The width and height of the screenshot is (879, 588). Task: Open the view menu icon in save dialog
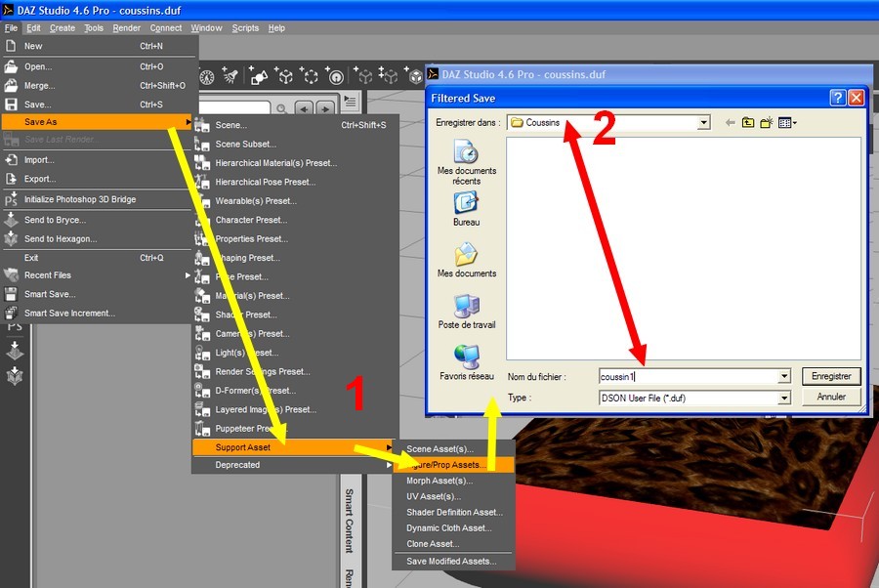point(787,123)
